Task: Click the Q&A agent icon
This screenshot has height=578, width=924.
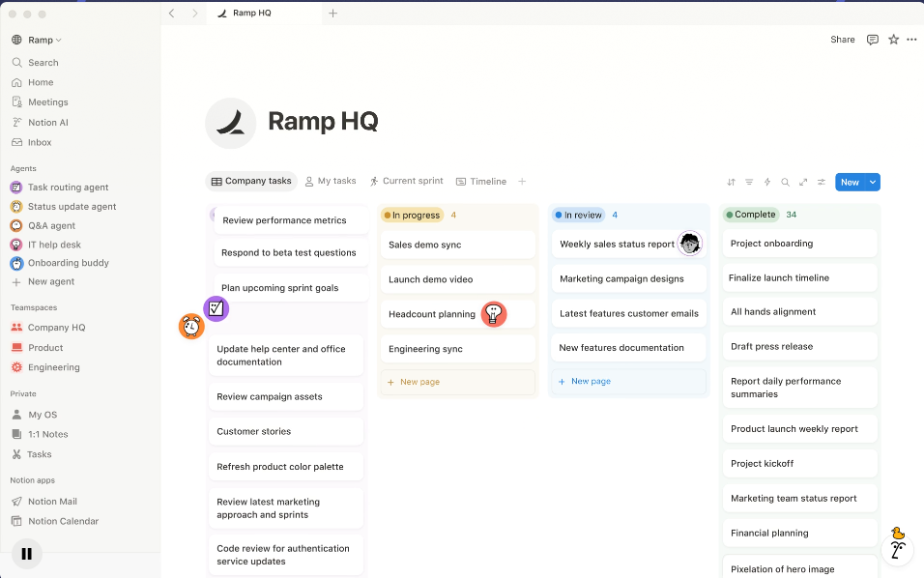Action: tap(16, 225)
